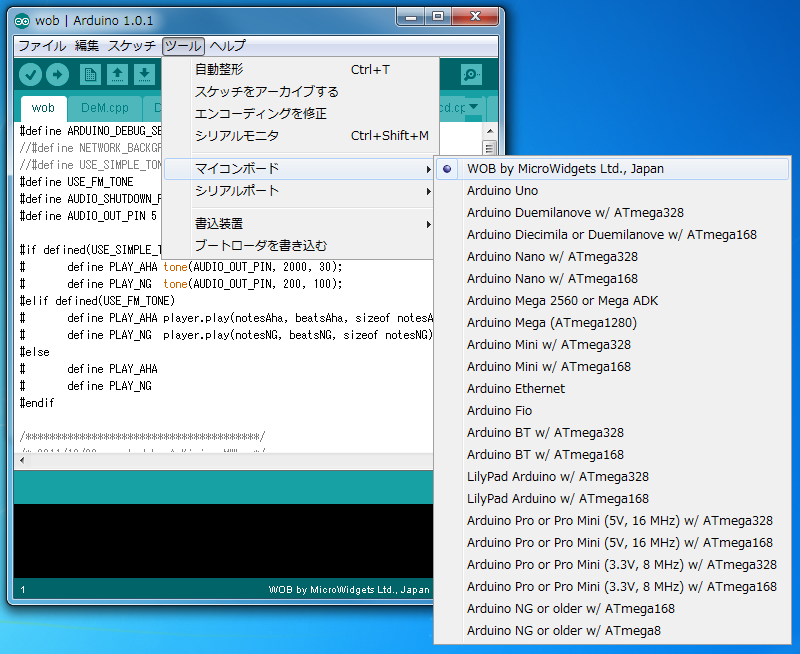The width and height of the screenshot is (800, 654).
Task: Choose 自動整形 from the tools menu
Action: (299, 69)
